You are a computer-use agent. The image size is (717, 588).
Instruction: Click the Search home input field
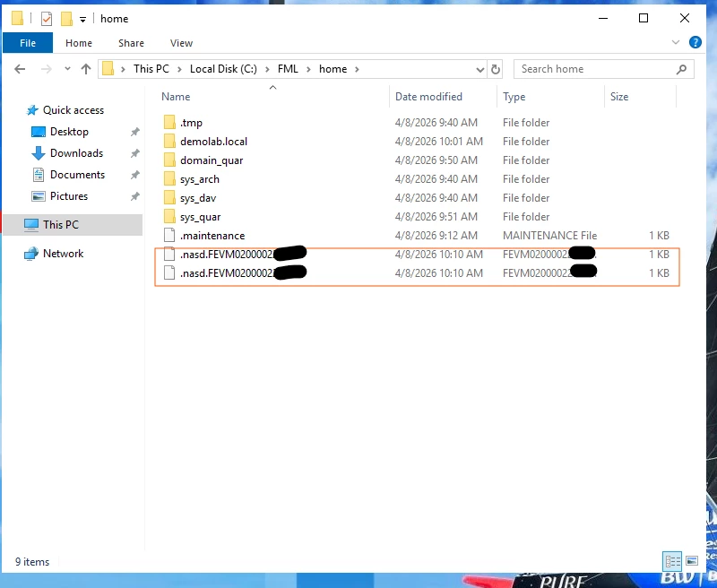pyautogui.click(x=597, y=69)
